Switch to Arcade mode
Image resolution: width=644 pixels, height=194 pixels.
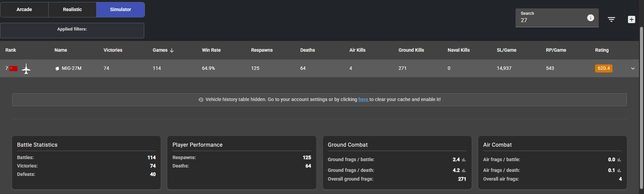[x=24, y=9]
